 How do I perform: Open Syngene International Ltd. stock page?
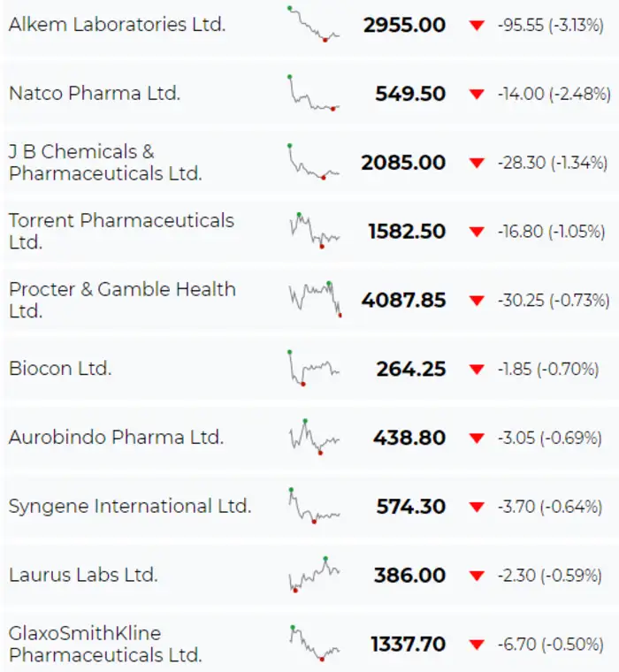pos(130,507)
